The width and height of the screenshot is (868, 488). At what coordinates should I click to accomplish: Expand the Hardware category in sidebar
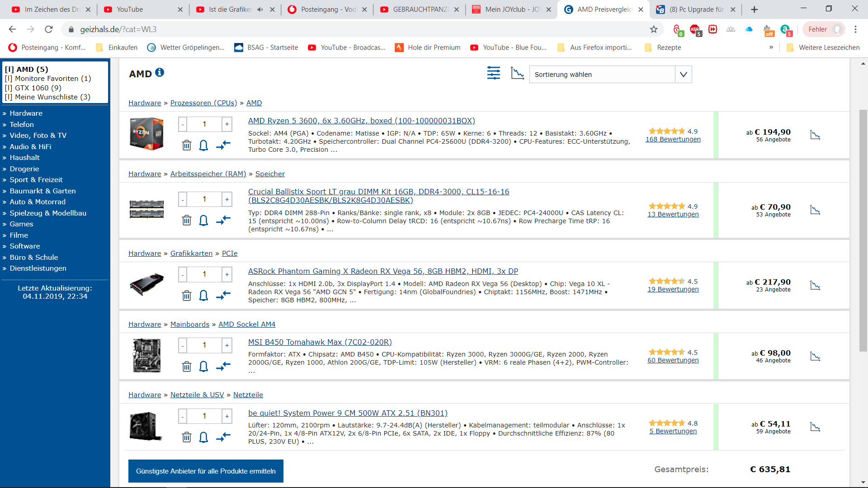point(26,113)
